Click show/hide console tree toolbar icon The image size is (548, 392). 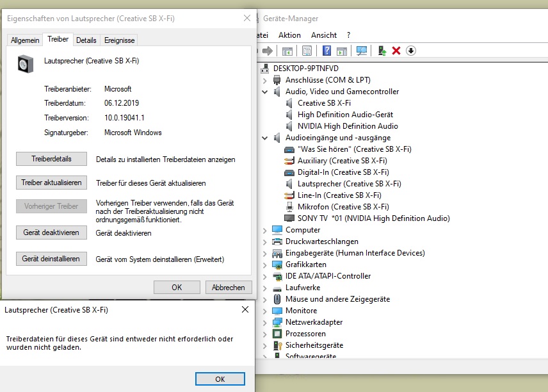click(287, 51)
